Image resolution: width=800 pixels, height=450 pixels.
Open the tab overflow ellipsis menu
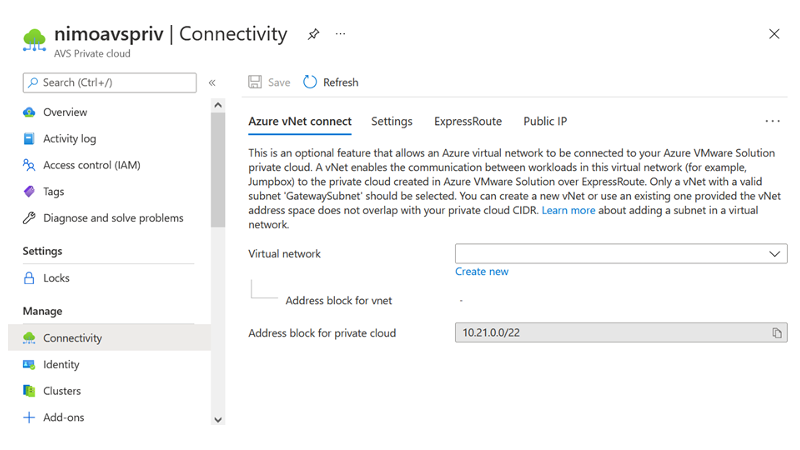point(772,121)
